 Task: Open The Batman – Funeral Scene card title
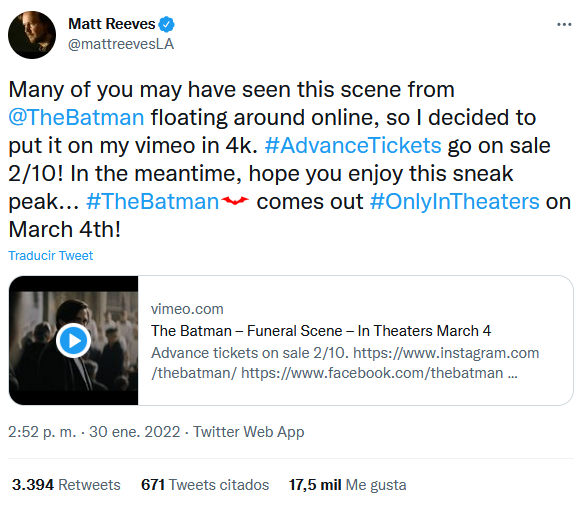coord(321,330)
